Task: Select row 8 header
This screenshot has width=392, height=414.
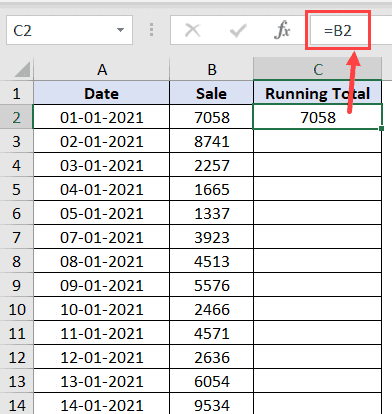Action: (16, 261)
